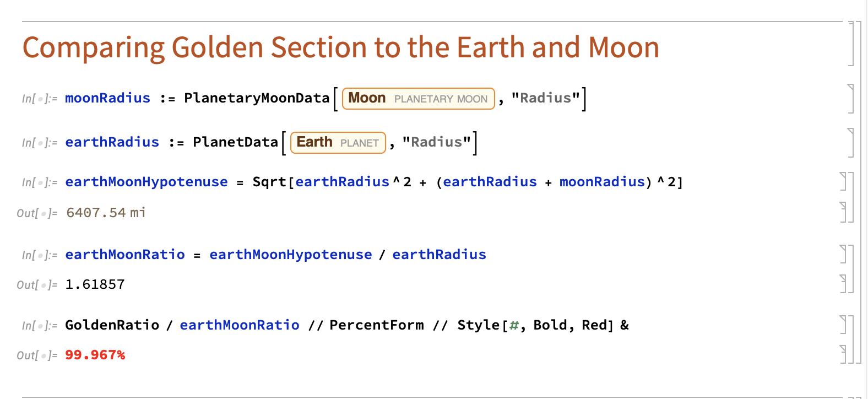Screen dimensions: 868x399
Task: Click the 1.61857 output value
Action: click(95, 284)
